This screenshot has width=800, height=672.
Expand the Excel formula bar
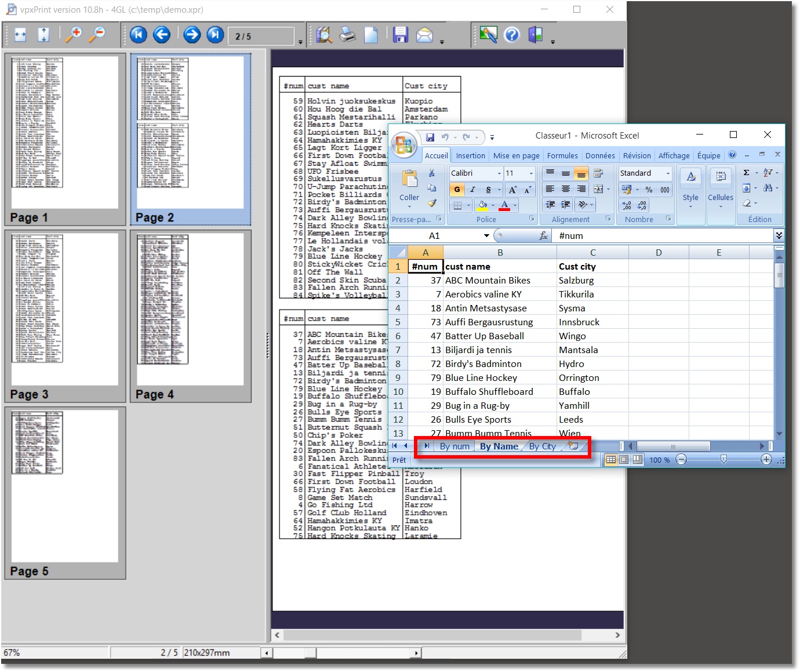779,235
